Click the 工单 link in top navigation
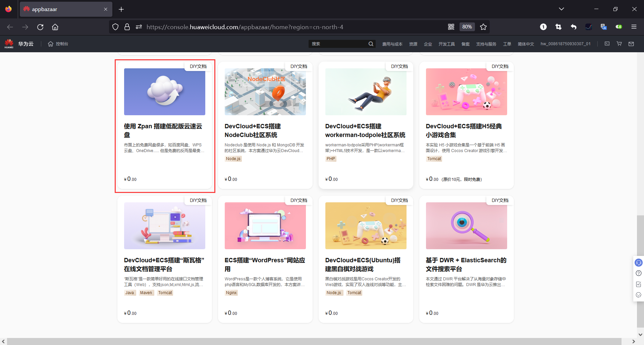This screenshot has height=345, width=644. point(507,44)
